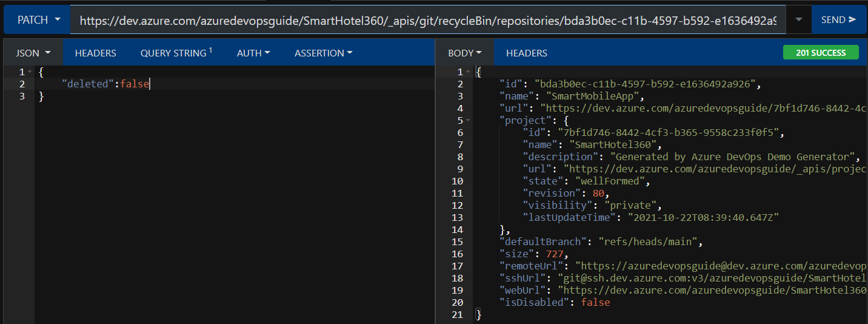The height and width of the screenshot is (324, 868).
Task: Click the "size": 727 line
Action: (534, 254)
